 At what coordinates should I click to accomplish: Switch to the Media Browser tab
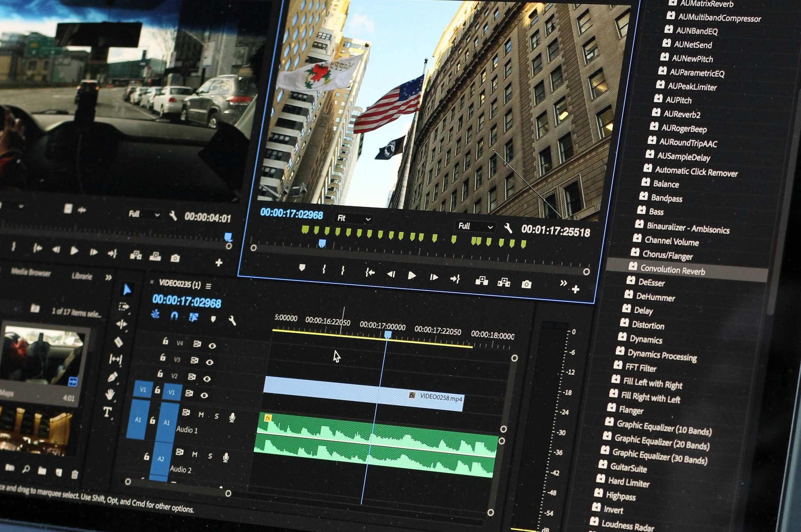[x=31, y=273]
